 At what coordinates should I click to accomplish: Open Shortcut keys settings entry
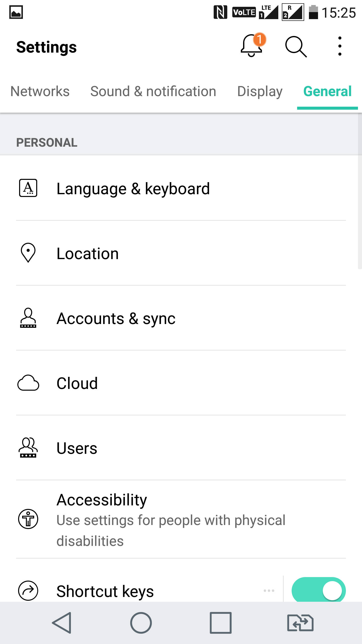click(105, 591)
